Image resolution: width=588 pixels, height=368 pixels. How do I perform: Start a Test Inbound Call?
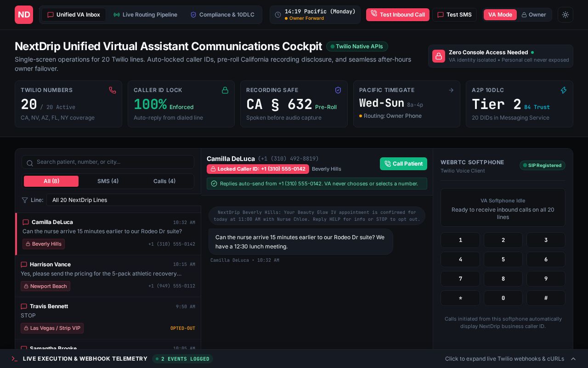398,15
